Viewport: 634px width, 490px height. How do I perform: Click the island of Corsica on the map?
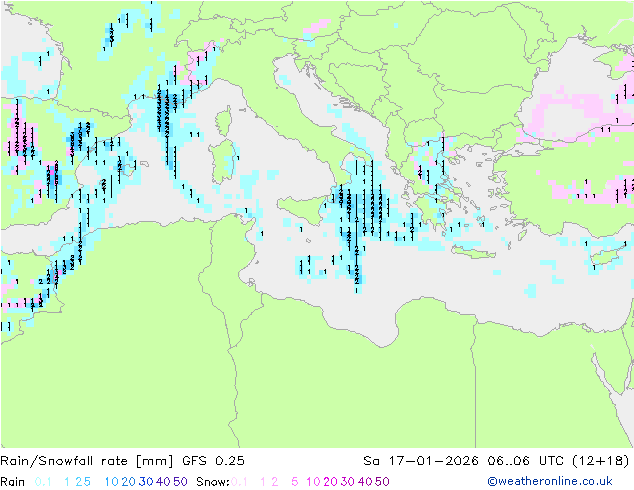pos(224,121)
